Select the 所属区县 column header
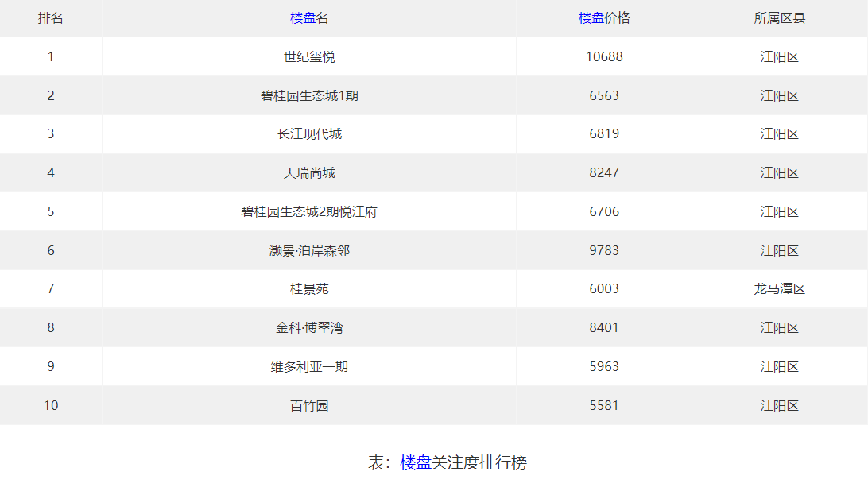This screenshot has width=868, height=483. point(780,18)
